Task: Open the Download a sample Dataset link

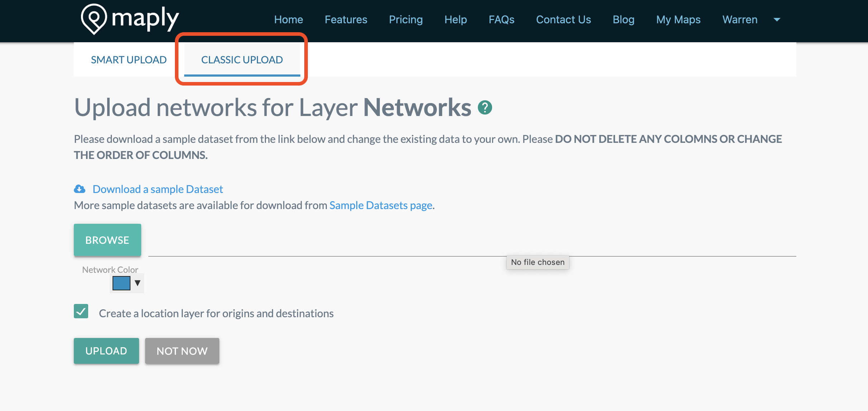Action: [x=158, y=189]
